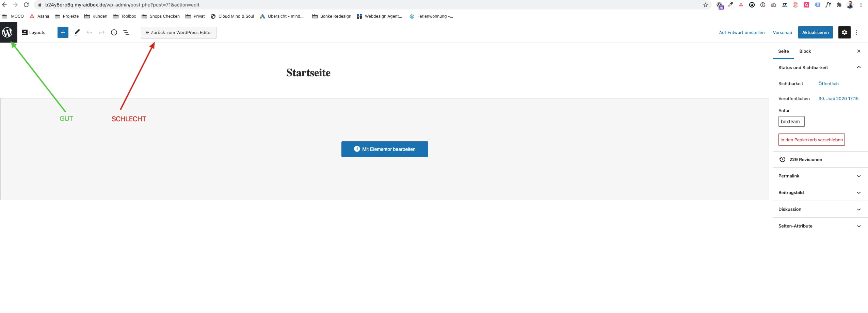Redo the last change

101,32
